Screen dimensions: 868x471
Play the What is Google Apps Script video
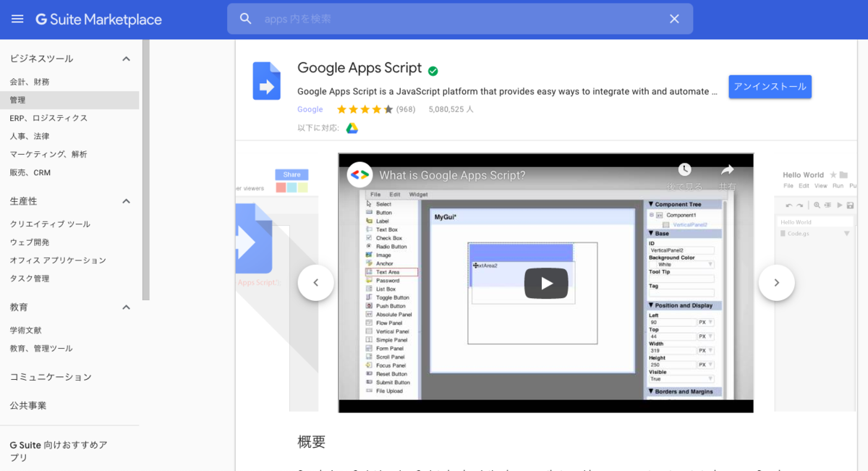(x=546, y=283)
